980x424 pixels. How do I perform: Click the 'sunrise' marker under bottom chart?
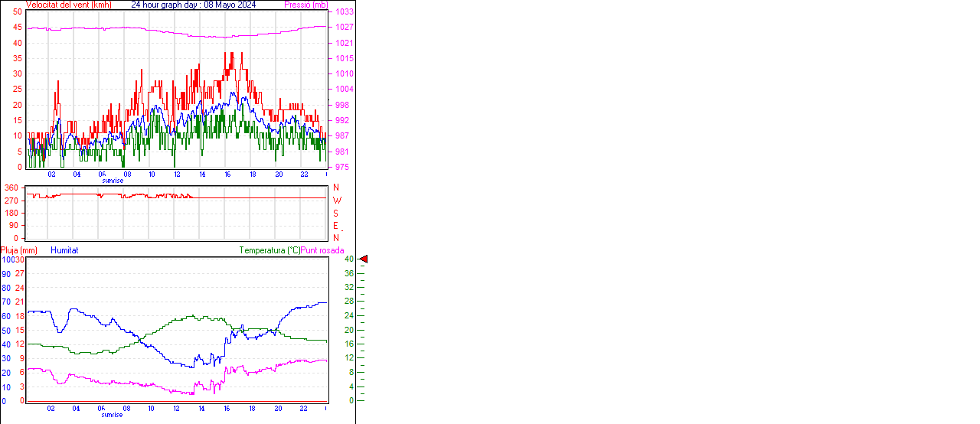[113, 415]
